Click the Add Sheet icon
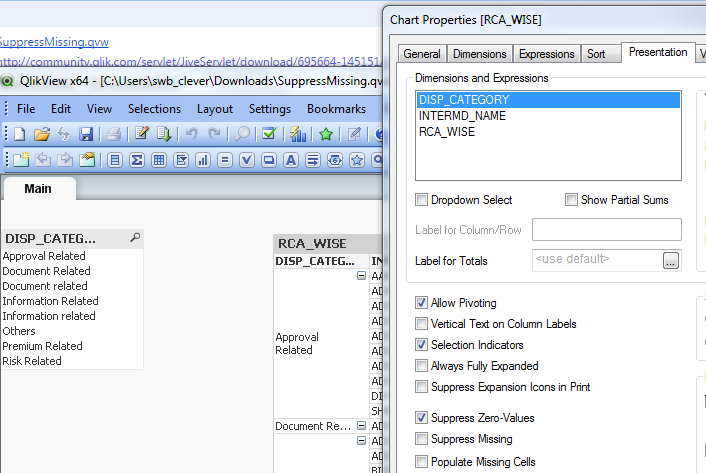 coord(21,160)
